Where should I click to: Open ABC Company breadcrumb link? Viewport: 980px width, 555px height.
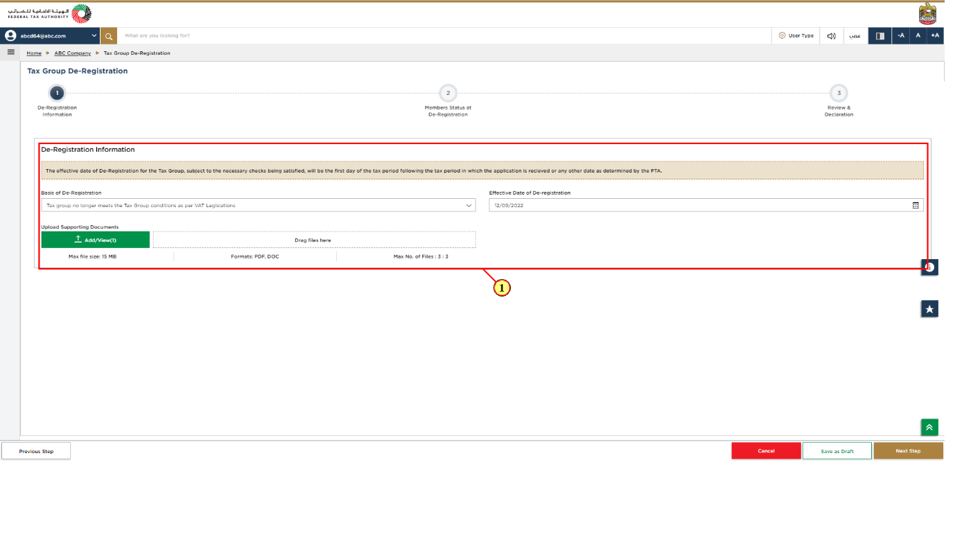point(73,53)
